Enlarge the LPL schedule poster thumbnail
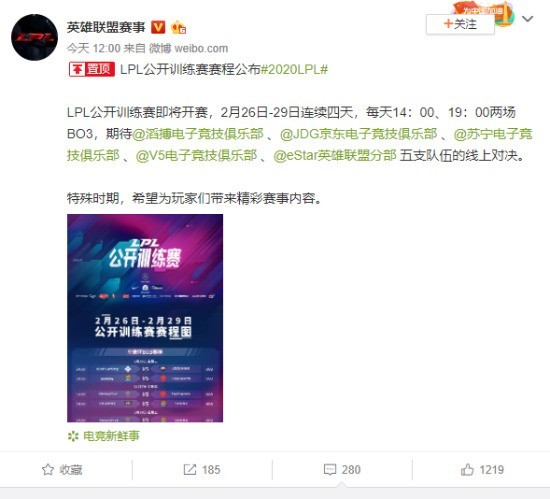This screenshot has width=550, height=499. point(145,318)
